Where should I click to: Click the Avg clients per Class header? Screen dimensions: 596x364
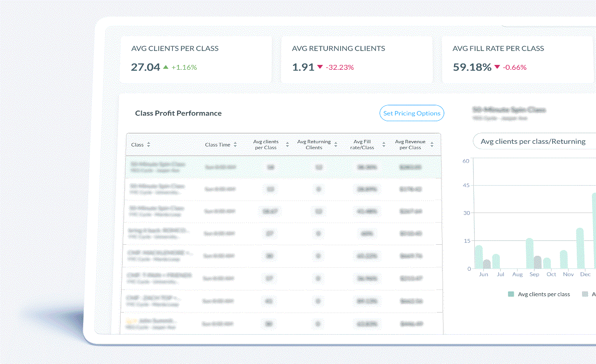click(266, 145)
